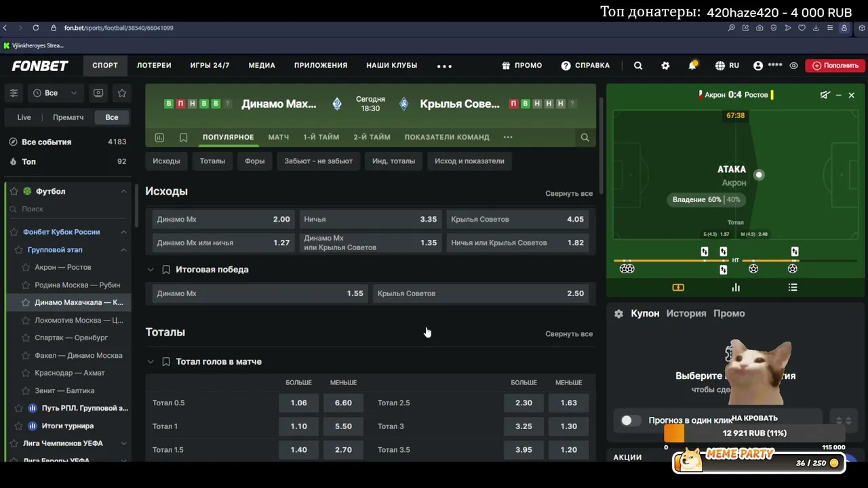Open the ЛОТЕРЕИ menu
Viewport: 868px width, 488px height.
coord(154,66)
